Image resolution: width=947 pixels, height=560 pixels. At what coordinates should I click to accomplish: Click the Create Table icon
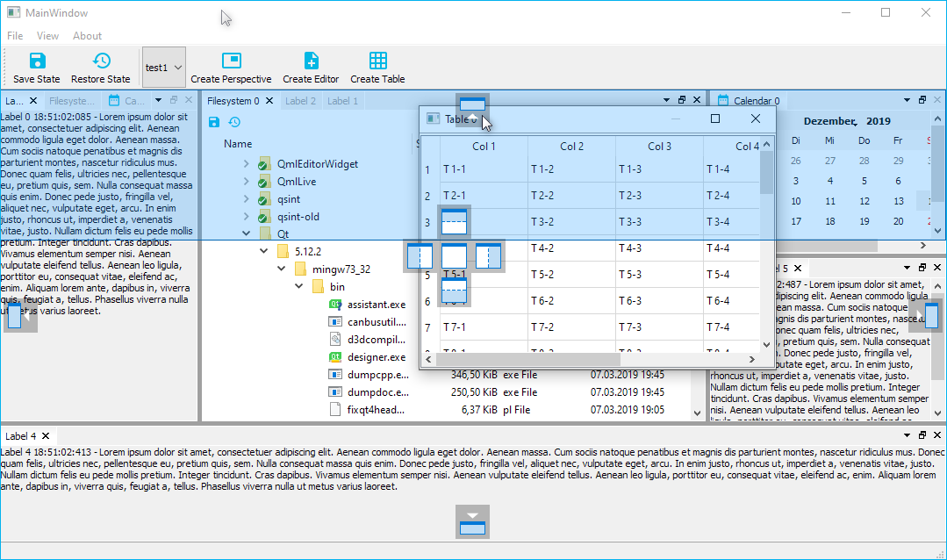tap(377, 61)
